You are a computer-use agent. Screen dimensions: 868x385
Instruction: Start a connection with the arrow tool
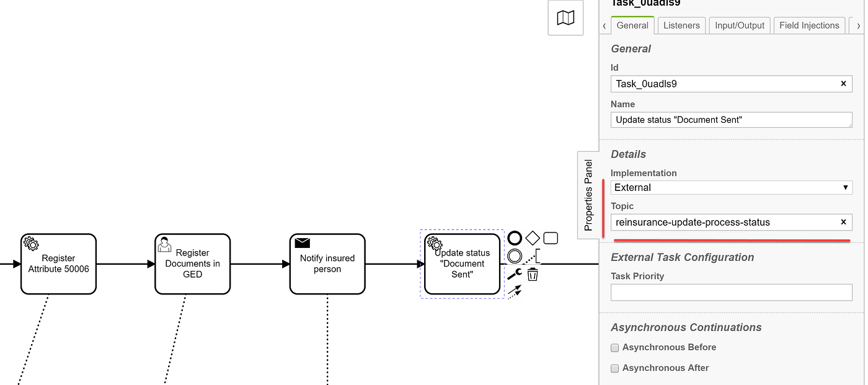click(516, 291)
